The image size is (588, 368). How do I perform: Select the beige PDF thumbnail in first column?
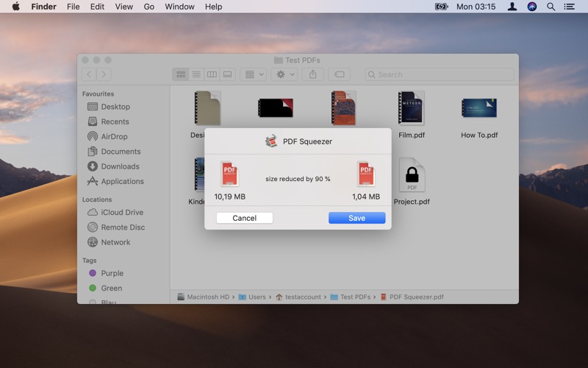pyautogui.click(x=207, y=108)
